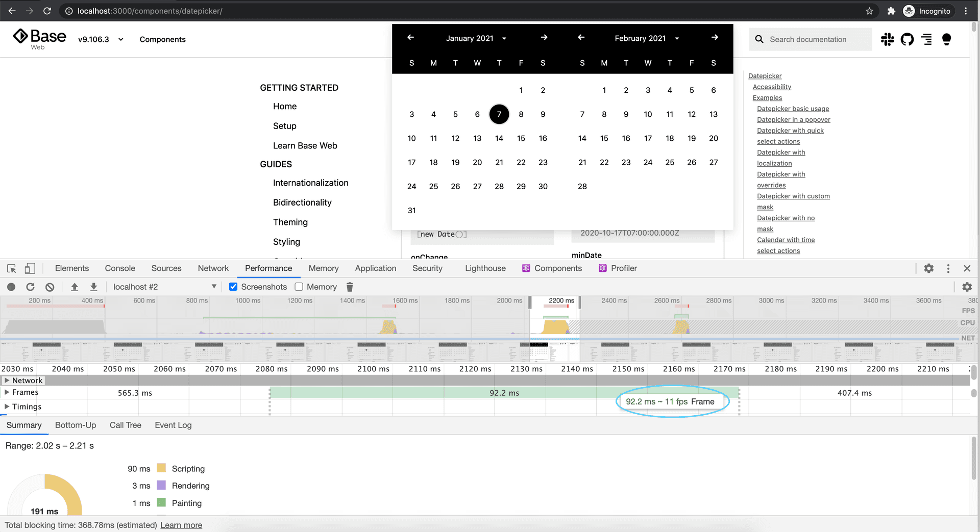
Task: Open the React Profiler tab
Action: [618, 268]
